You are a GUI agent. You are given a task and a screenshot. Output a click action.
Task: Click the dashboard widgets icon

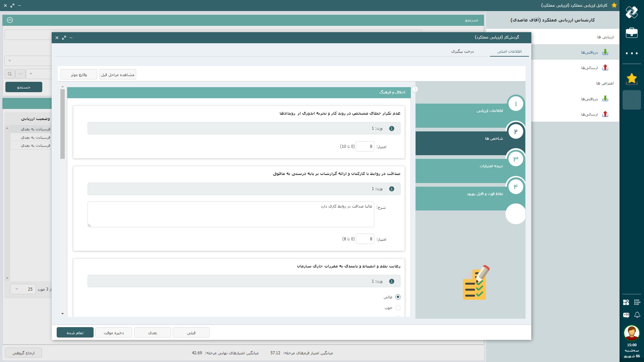[626, 302]
